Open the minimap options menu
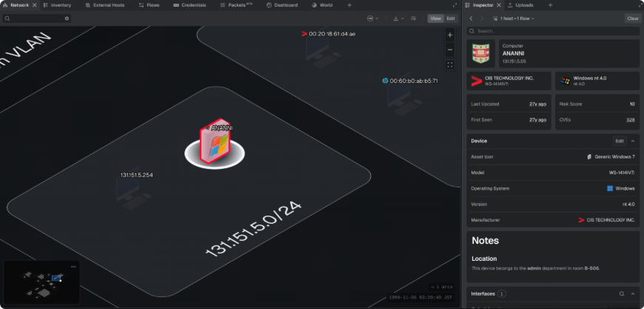This screenshot has height=309, width=644. click(73, 267)
